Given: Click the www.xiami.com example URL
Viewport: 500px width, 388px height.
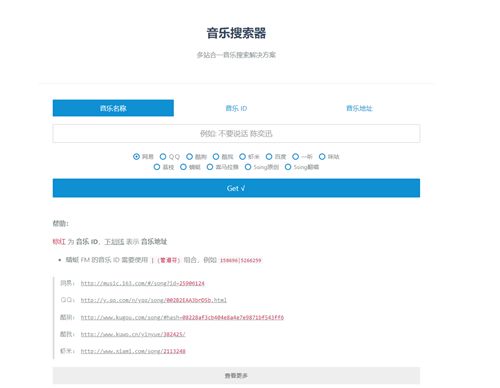Looking at the screenshot, I should (133, 351).
